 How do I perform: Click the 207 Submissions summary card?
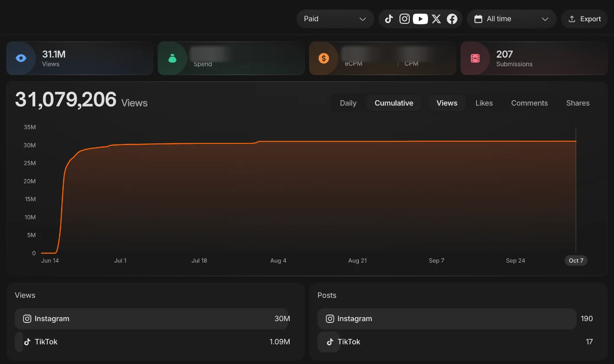pos(534,58)
